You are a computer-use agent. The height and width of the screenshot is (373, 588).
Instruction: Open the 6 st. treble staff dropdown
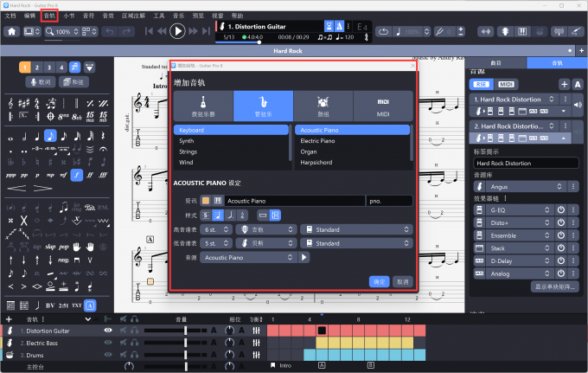click(218, 229)
